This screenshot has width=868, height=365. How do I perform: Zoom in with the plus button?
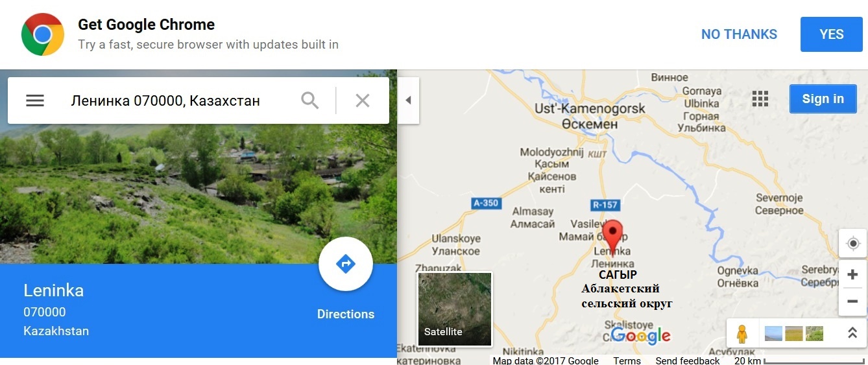point(853,275)
